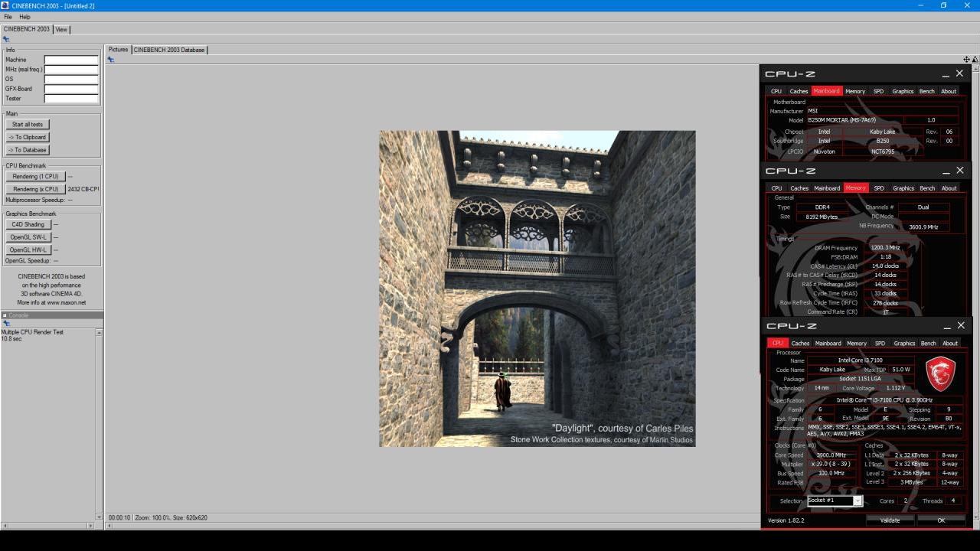The image size is (980, 551).
Task: Select the Pictures tab
Action: [118, 50]
